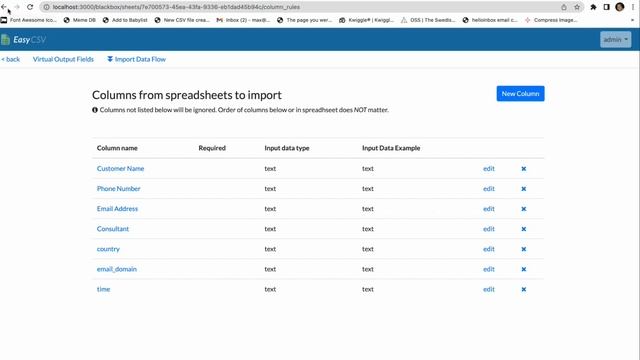This screenshot has width=640, height=360.
Task: Open the Customer Name column link
Action: pos(120,169)
